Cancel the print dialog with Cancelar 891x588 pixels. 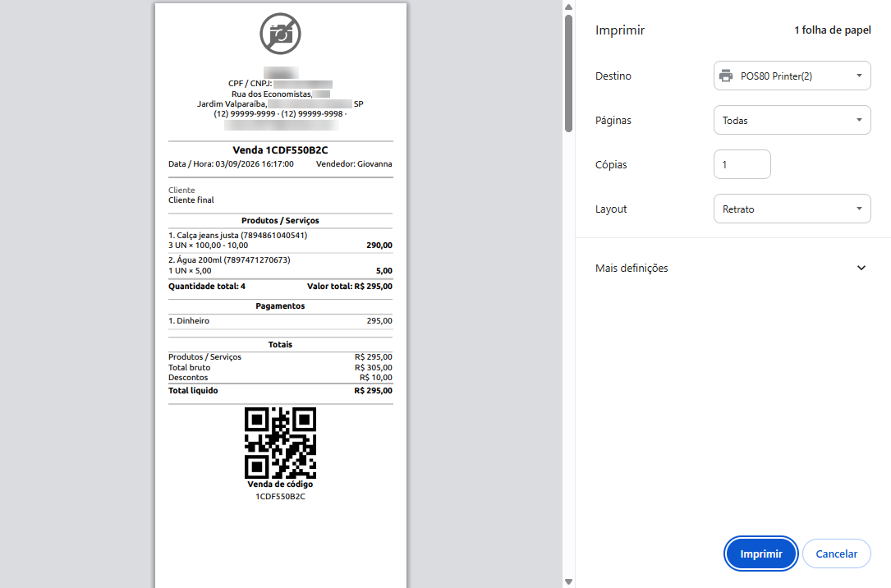tap(837, 554)
